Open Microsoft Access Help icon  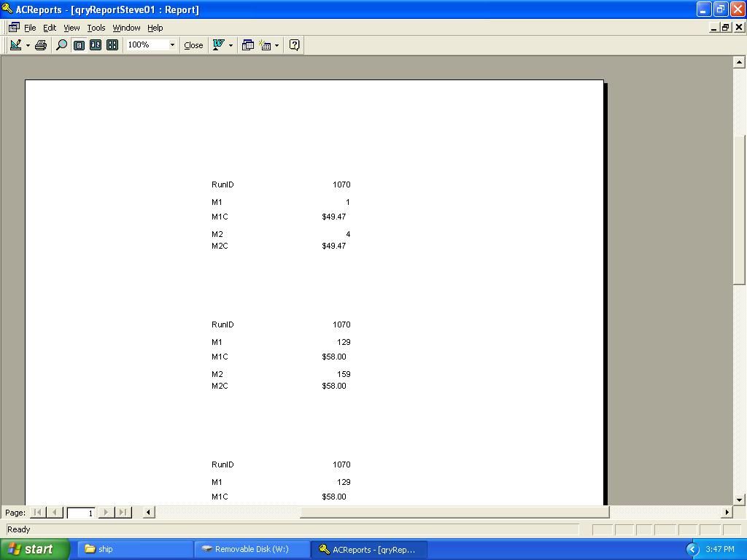coord(295,44)
